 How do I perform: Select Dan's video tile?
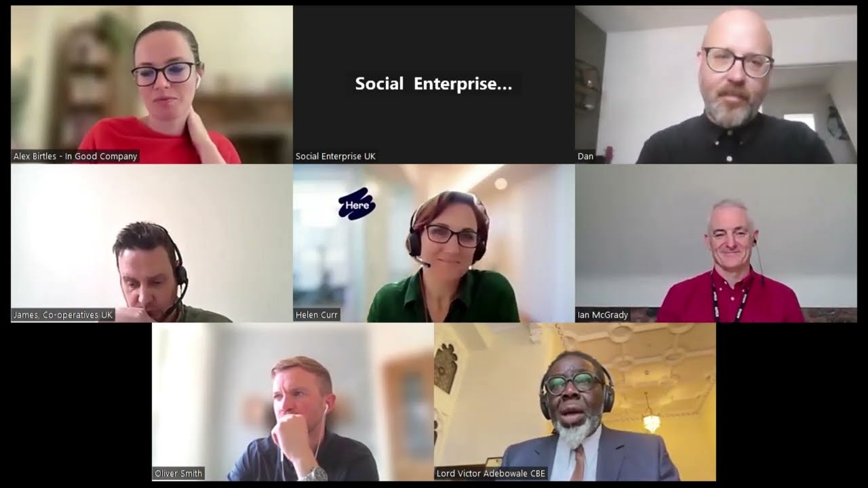click(716, 85)
